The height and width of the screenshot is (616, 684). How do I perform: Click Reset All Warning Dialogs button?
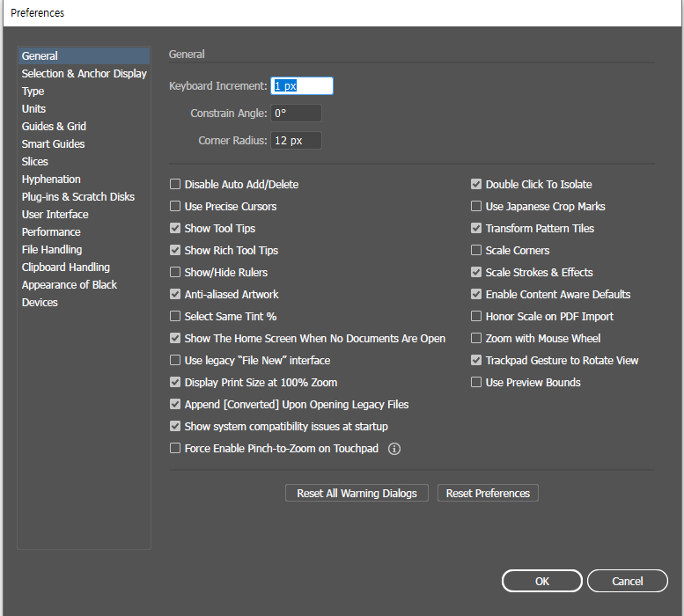pyautogui.click(x=357, y=493)
